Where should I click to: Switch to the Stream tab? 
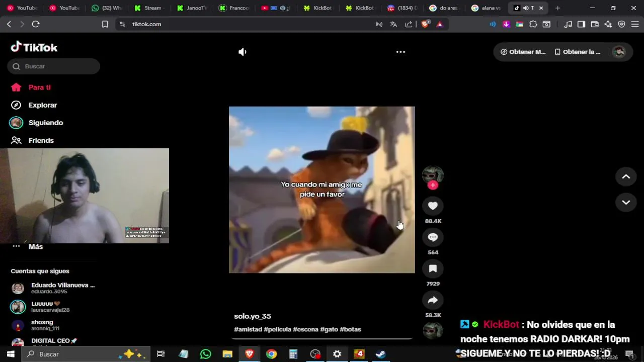tap(149, 8)
